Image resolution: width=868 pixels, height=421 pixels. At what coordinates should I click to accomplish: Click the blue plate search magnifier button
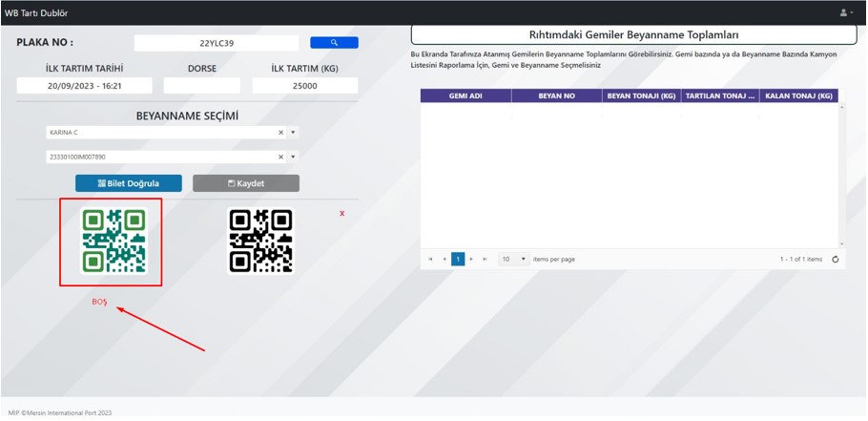334,43
